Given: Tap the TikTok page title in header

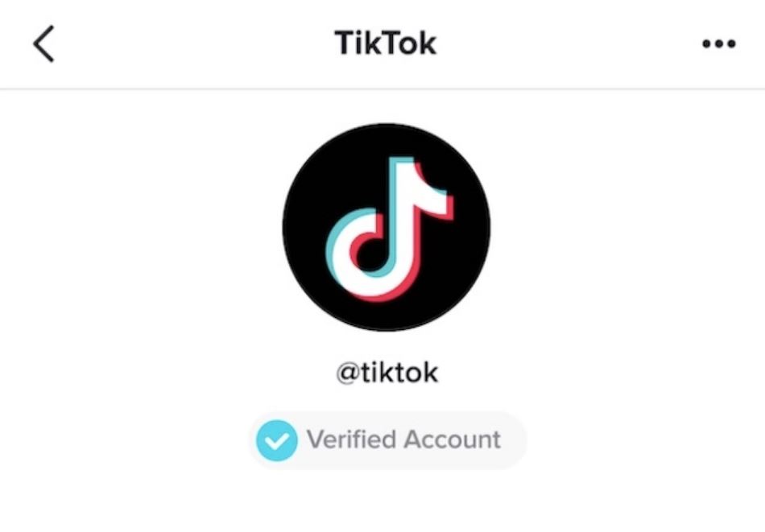Looking at the screenshot, I should (x=386, y=43).
